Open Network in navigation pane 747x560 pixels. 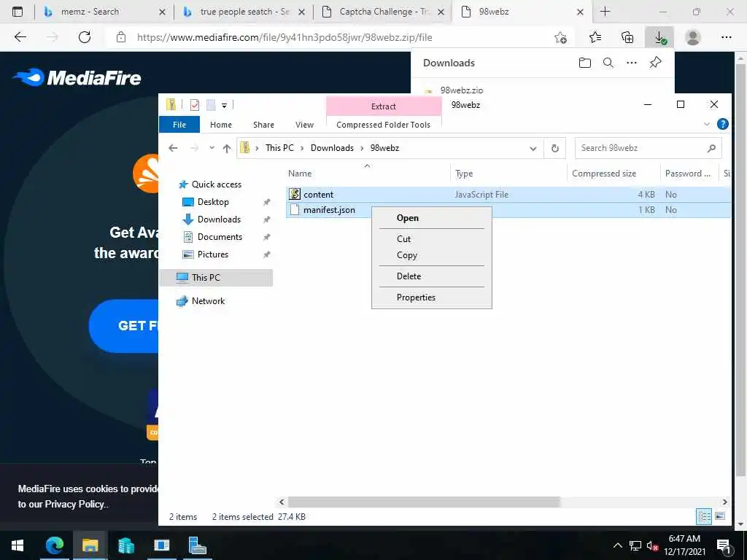[x=208, y=301]
